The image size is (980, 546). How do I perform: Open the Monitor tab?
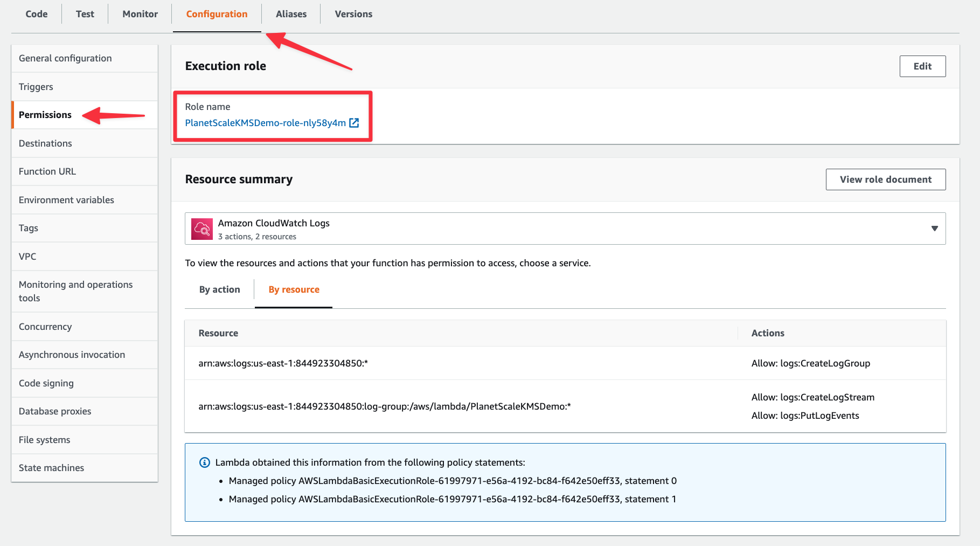140,14
